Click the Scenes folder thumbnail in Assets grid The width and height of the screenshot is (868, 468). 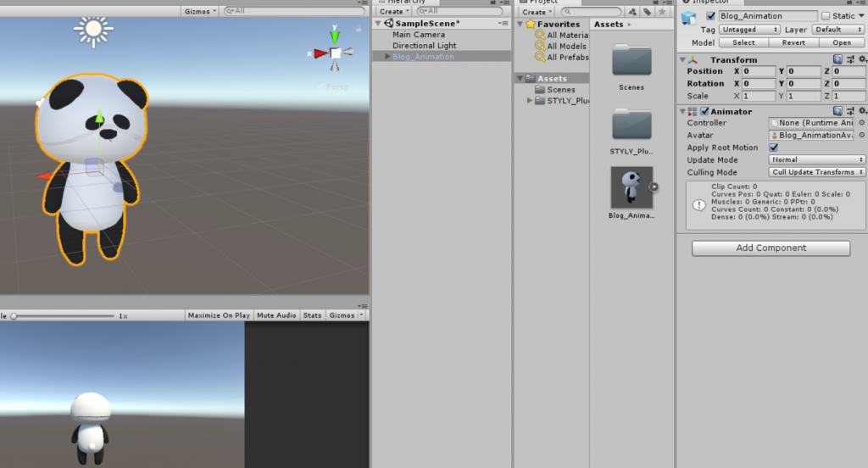coord(632,61)
